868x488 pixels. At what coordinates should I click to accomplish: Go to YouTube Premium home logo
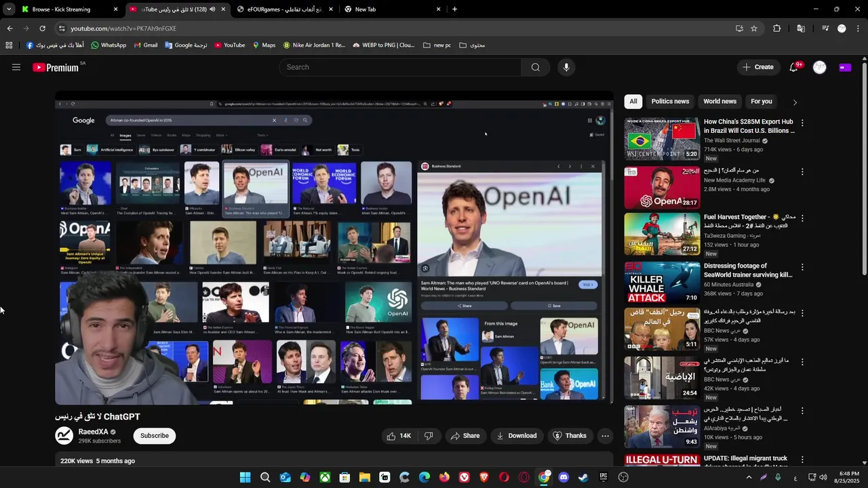pos(56,67)
